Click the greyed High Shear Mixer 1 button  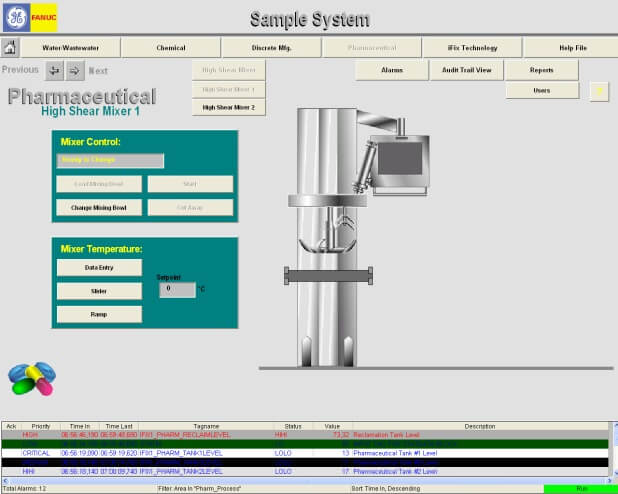coord(229,89)
